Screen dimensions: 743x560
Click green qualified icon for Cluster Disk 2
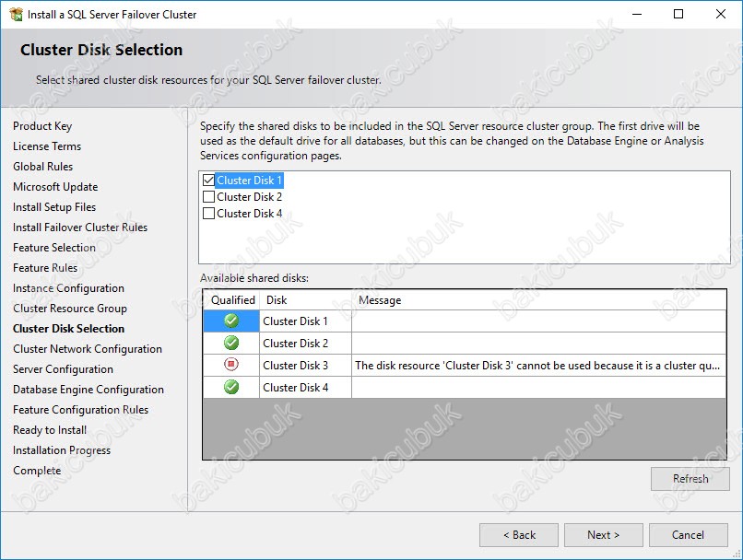[x=231, y=343]
